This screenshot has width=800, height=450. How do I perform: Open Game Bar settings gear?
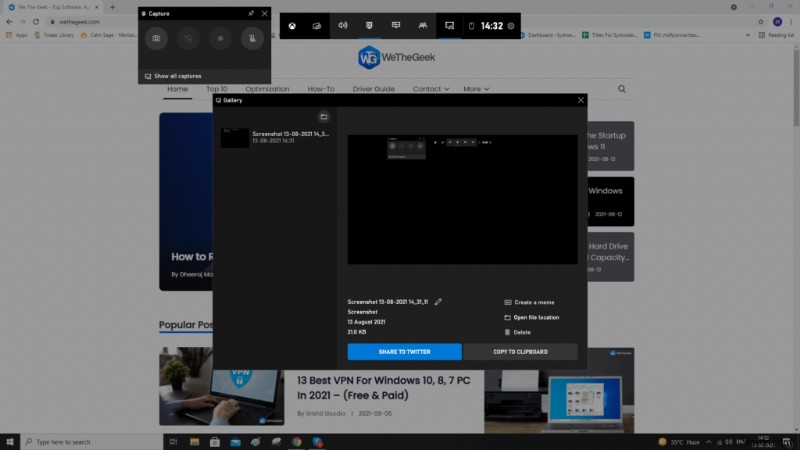pyautogui.click(x=511, y=26)
